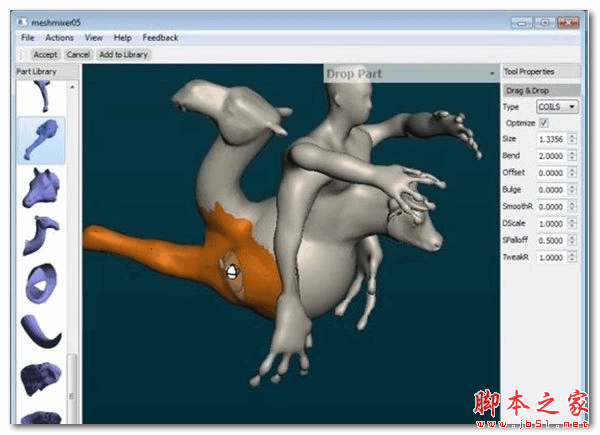The width and height of the screenshot is (600, 435).
Task: Open the Help menu
Action: pyautogui.click(x=122, y=38)
